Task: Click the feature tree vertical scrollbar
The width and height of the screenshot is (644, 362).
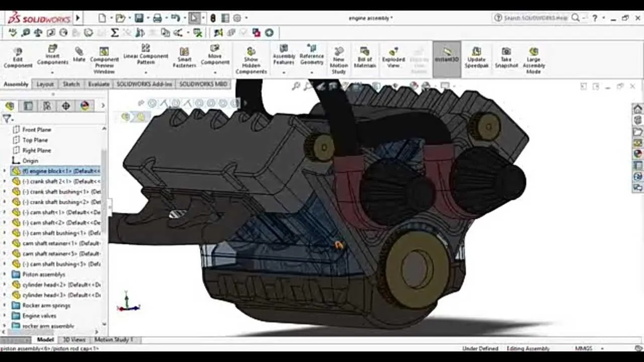Action: click(x=104, y=191)
